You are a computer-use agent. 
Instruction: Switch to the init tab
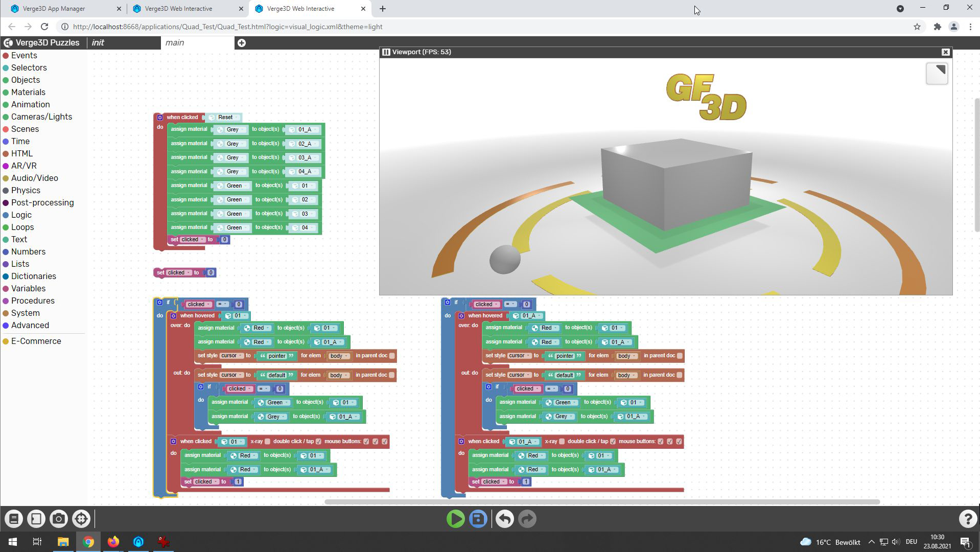(x=98, y=42)
